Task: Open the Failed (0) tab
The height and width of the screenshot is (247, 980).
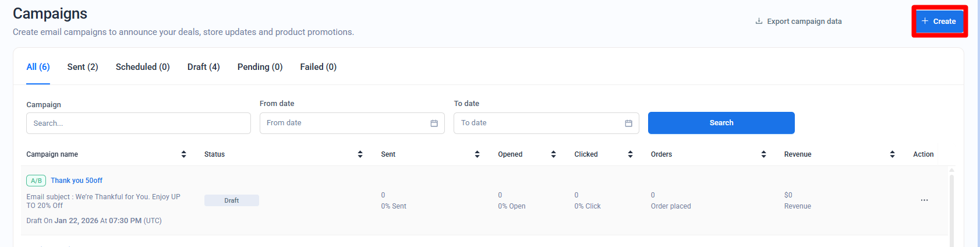Action: (x=318, y=67)
